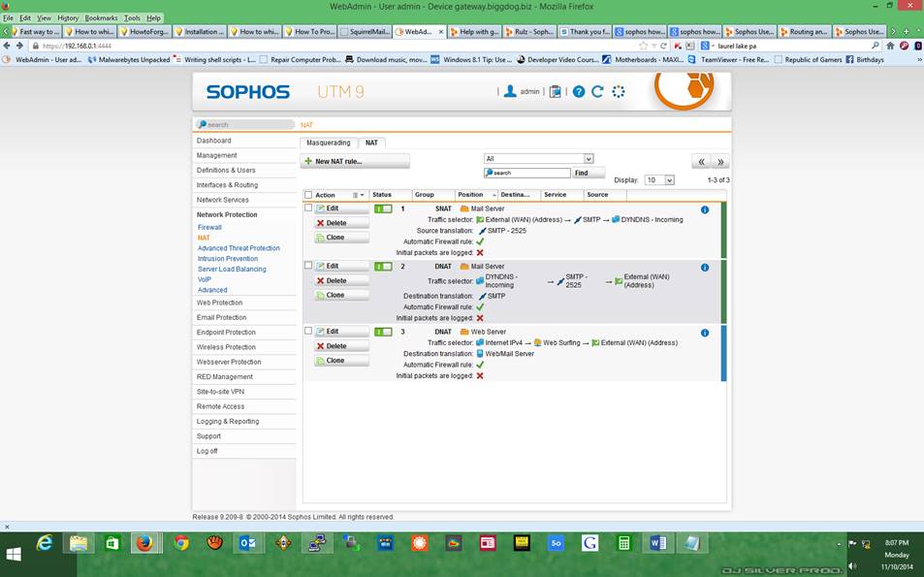Open File Explorer from taskbar
Screen dimensions: 924x577
pyautogui.click(x=79, y=542)
